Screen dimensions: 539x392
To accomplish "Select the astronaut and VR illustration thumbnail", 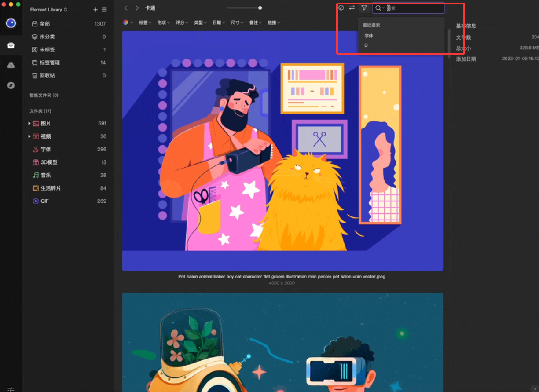I will 282,342.
